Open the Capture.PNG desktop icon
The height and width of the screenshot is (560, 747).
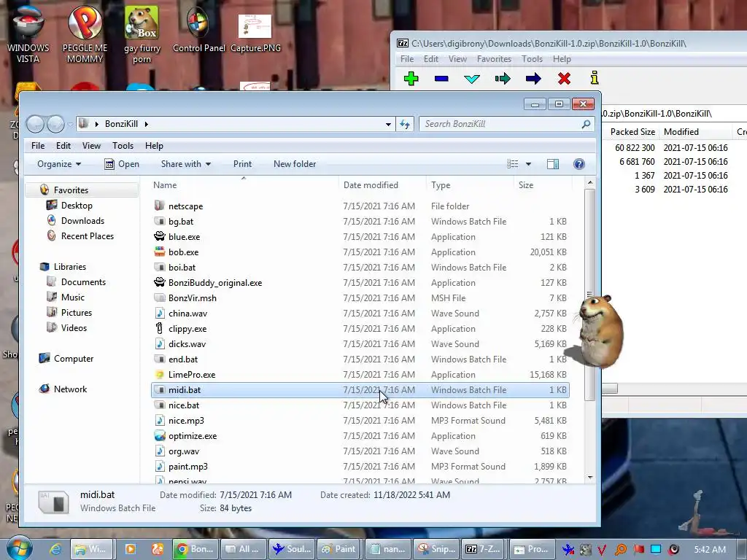point(255,34)
